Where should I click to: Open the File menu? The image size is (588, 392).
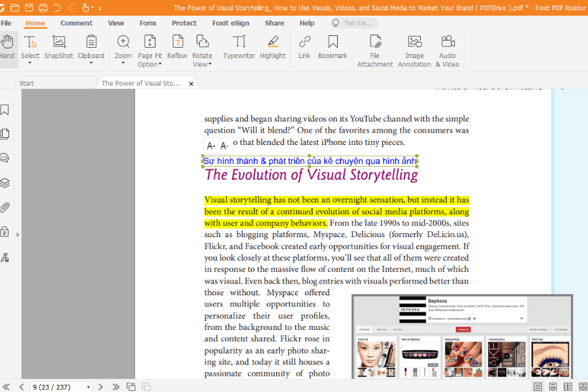coord(6,24)
